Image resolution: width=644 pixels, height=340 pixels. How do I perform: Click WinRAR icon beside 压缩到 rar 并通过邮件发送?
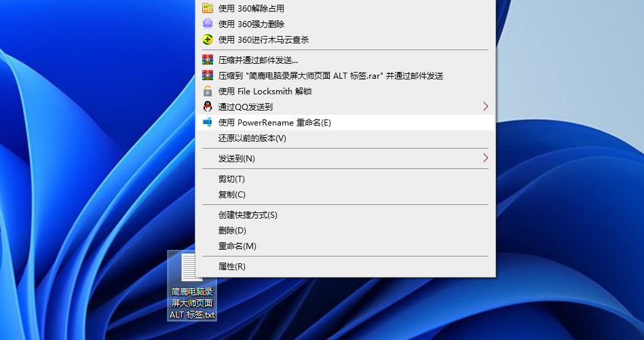[208, 75]
